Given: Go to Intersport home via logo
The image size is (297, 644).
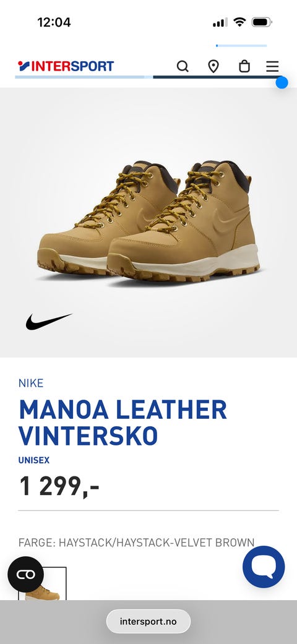Looking at the screenshot, I should pyautogui.click(x=66, y=66).
